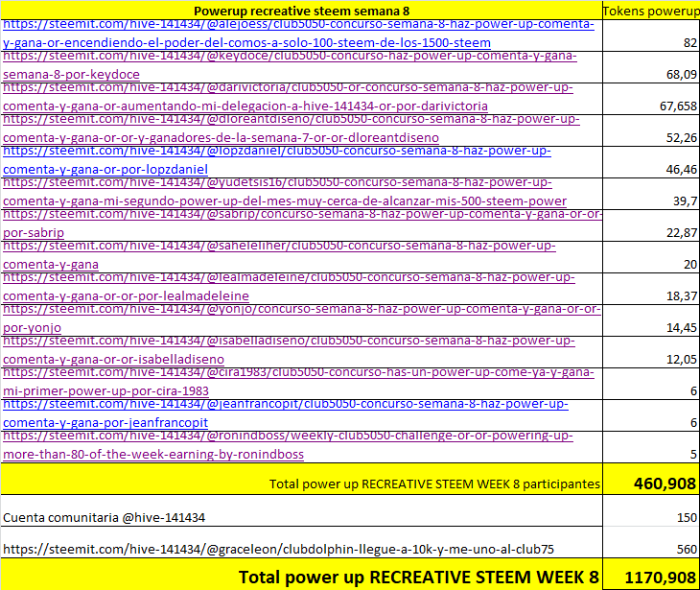Viewport: 700px width, 590px height.
Task: Open the @dloreantdiseno contest post link
Action: pyautogui.click(x=292, y=129)
